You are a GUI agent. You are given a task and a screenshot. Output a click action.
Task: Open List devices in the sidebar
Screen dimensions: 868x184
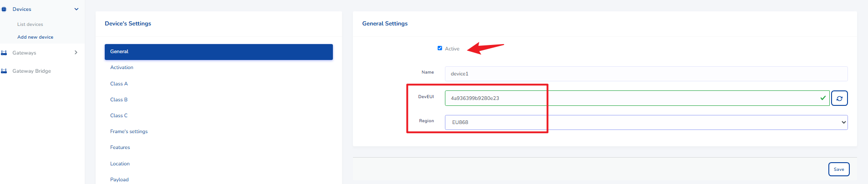(30, 25)
